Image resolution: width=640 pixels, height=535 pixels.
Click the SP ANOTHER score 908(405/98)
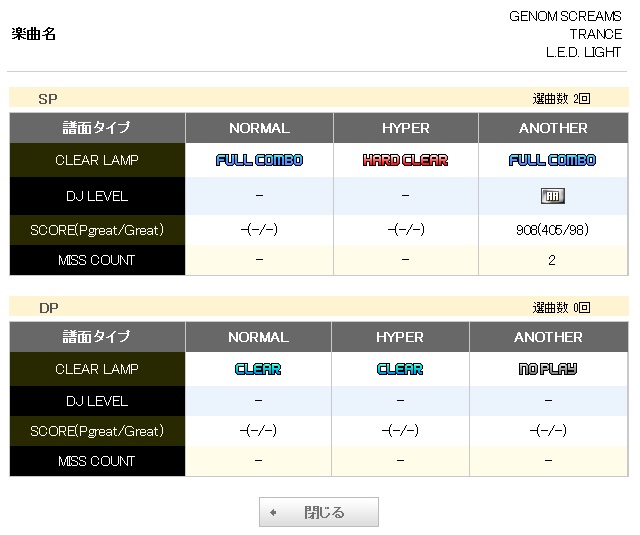(552, 230)
